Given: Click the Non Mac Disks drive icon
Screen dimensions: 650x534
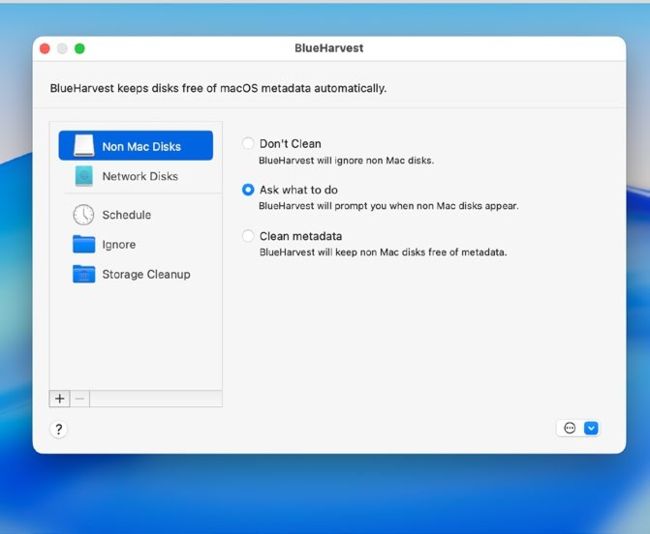Looking at the screenshot, I should pyautogui.click(x=84, y=146).
